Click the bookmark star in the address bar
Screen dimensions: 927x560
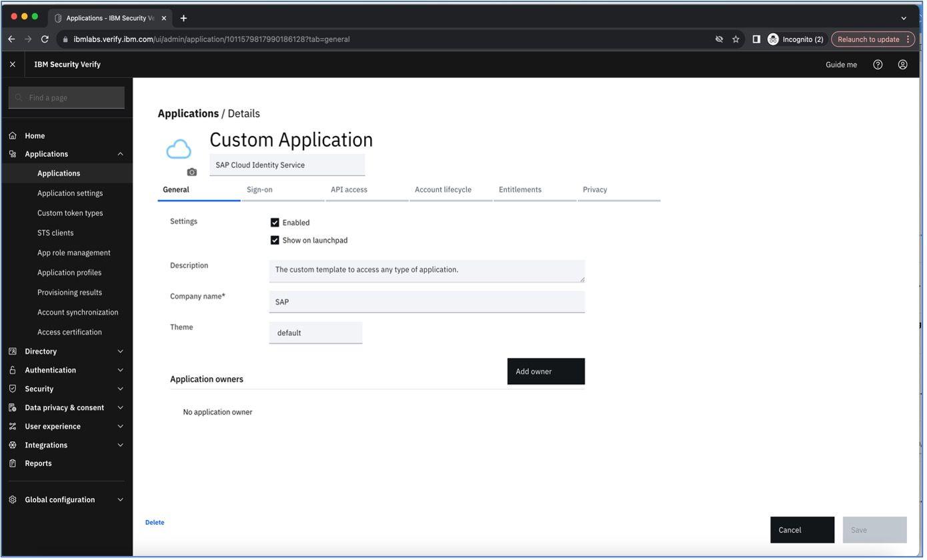735,39
